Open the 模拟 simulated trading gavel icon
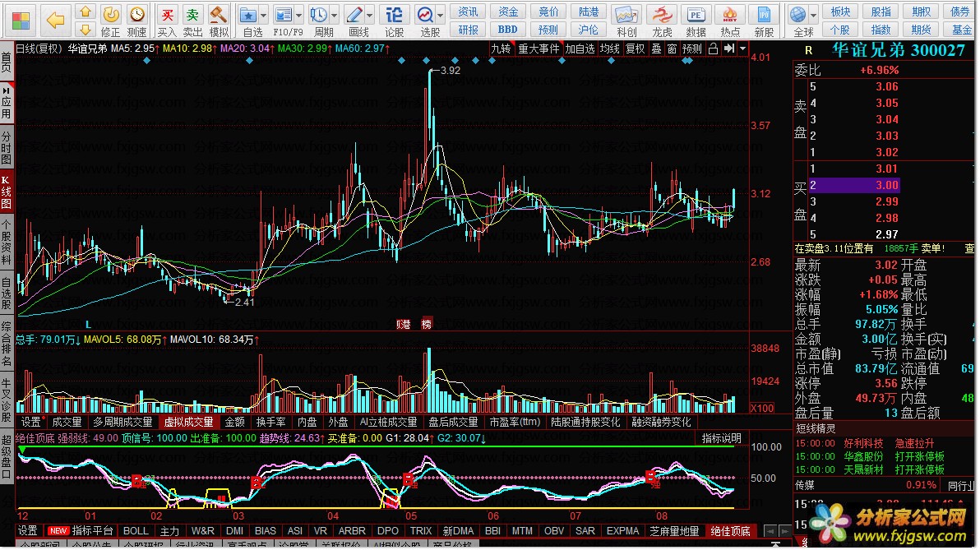980x550 pixels. pos(219,21)
